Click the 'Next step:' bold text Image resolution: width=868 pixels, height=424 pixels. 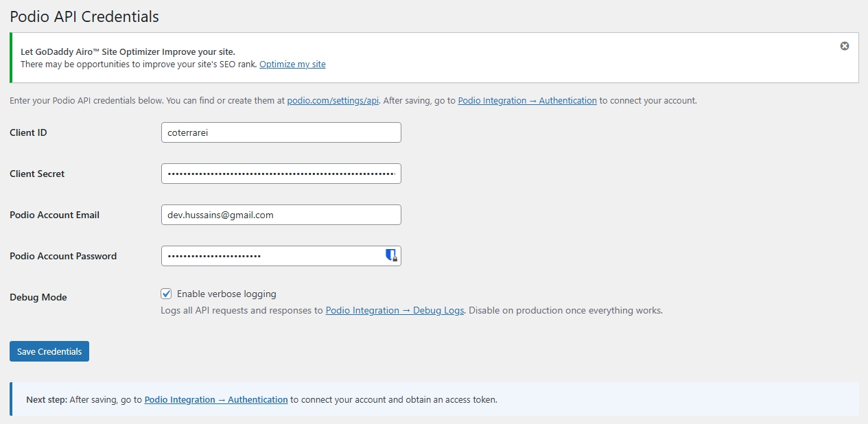click(47, 399)
